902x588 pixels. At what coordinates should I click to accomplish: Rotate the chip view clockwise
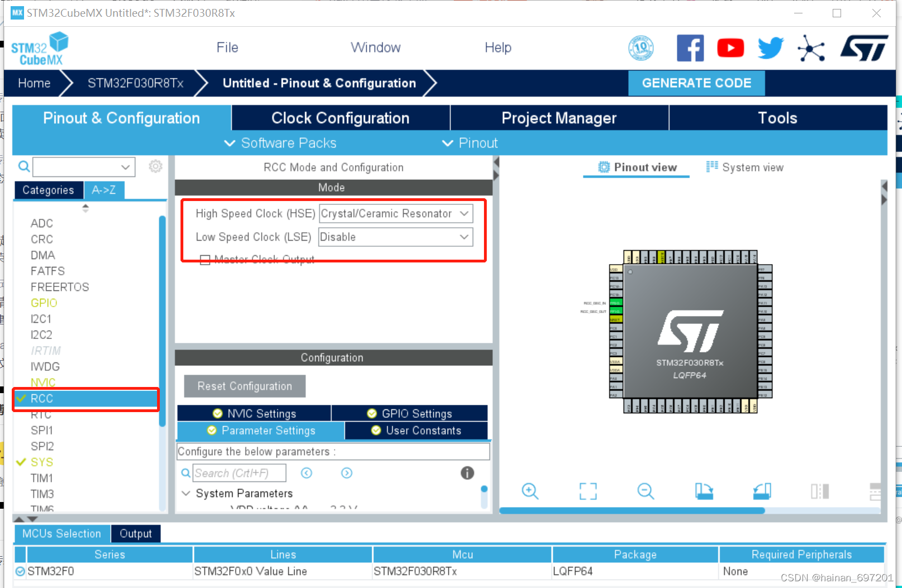(x=704, y=491)
